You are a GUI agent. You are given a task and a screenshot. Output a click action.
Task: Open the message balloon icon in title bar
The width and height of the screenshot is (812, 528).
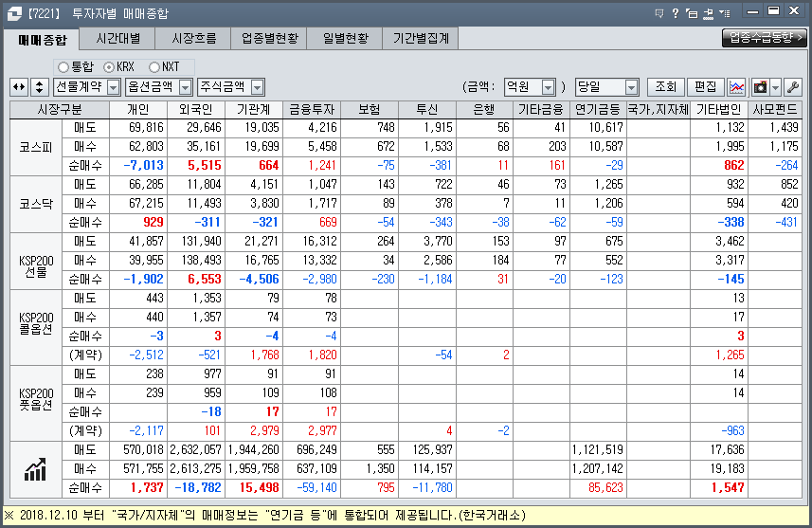659,13
